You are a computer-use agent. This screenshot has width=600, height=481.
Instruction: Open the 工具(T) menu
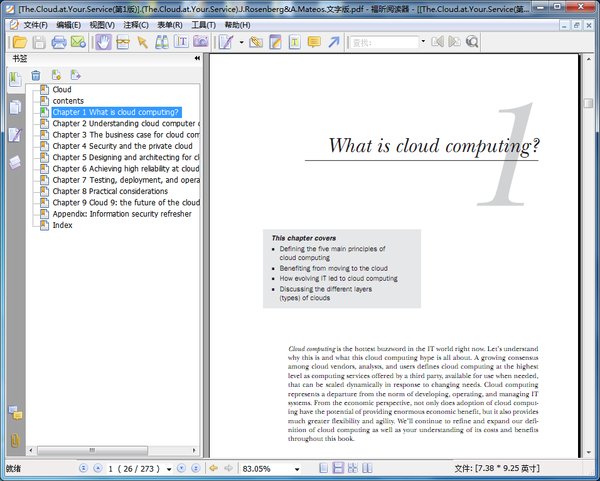pyautogui.click(x=203, y=24)
